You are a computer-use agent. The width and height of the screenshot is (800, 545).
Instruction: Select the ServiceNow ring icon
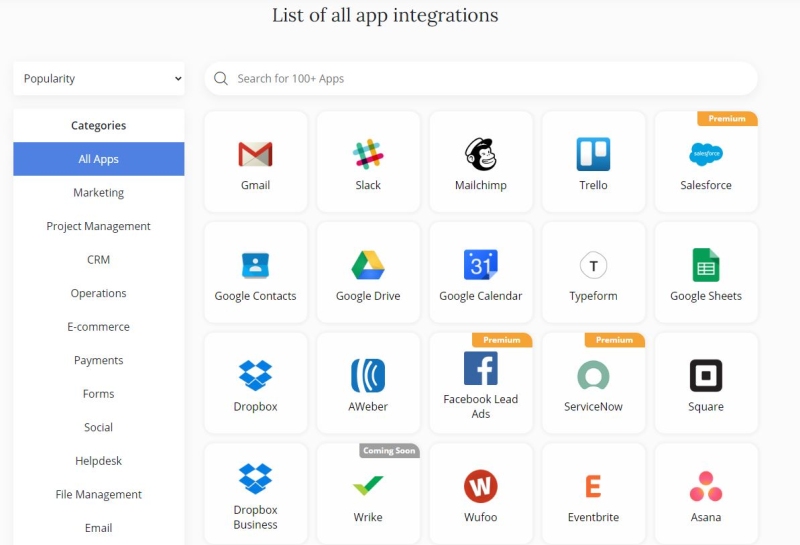[x=593, y=376]
